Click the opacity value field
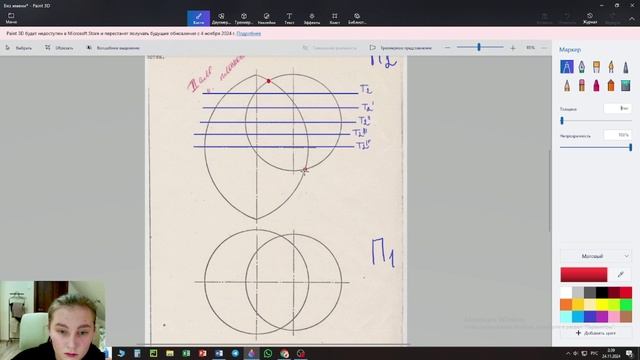The width and height of the screenshot is (640, 360). (618, 135)
